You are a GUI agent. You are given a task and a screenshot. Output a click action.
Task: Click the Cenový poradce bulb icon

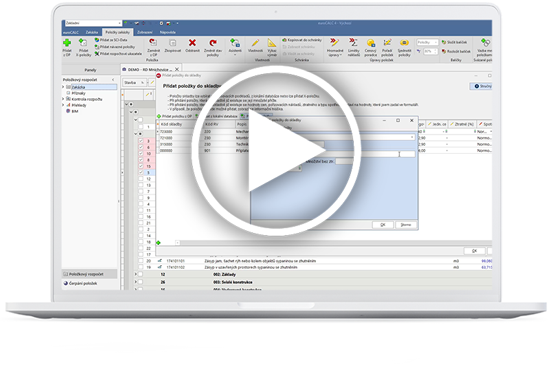click(370, 43)
